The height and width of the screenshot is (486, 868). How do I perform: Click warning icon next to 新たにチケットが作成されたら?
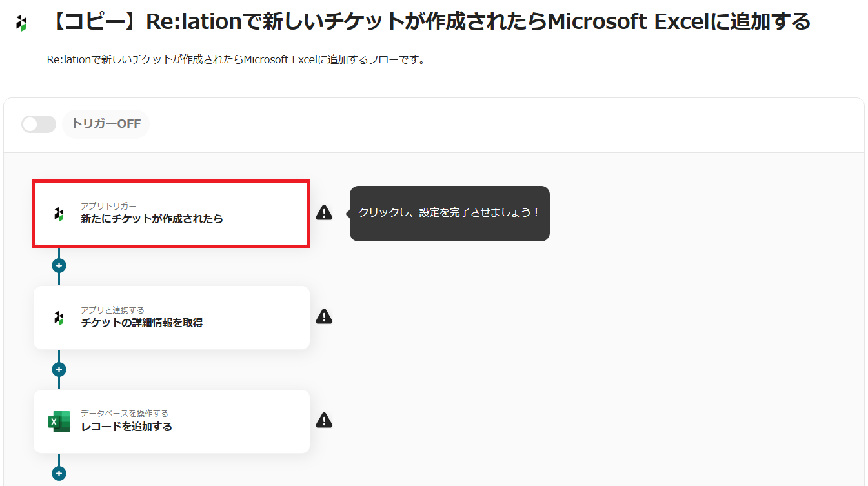click(324, 212)
